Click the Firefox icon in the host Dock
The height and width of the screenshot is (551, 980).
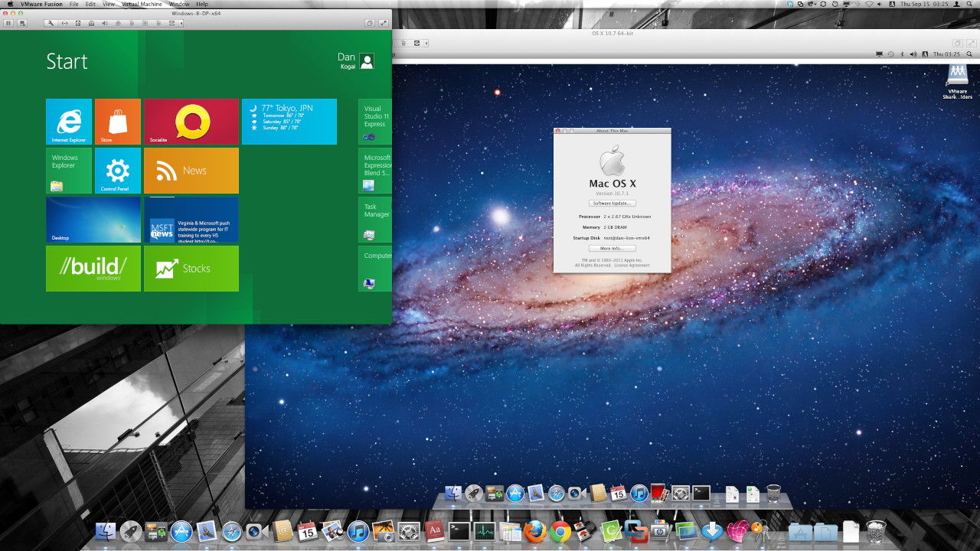click(x=535, y=531)
